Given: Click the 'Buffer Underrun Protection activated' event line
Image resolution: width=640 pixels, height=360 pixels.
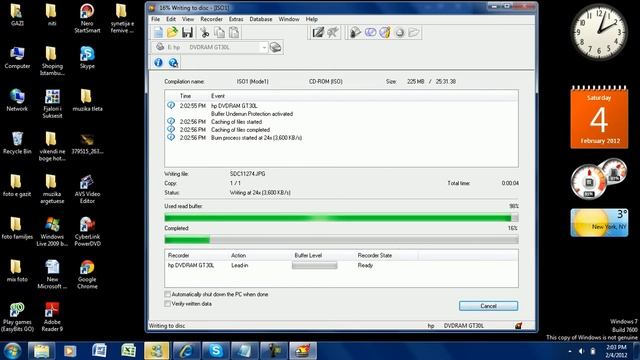Looking at the screenshot, I should click(x=252, y=114).
